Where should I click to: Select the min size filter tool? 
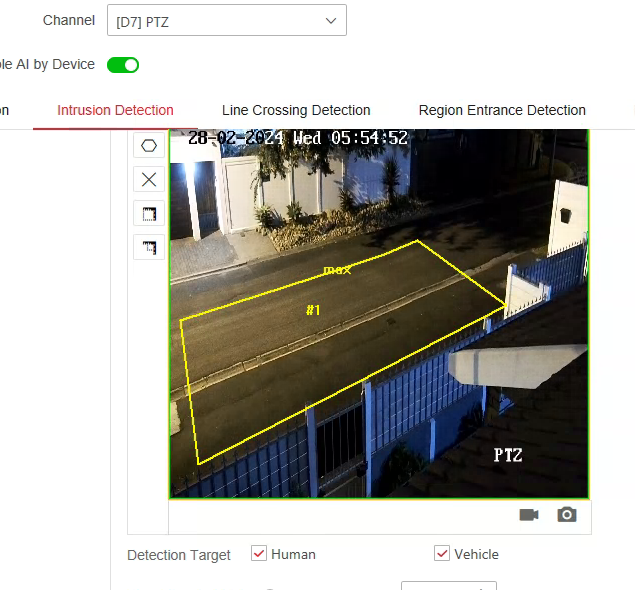149,247
